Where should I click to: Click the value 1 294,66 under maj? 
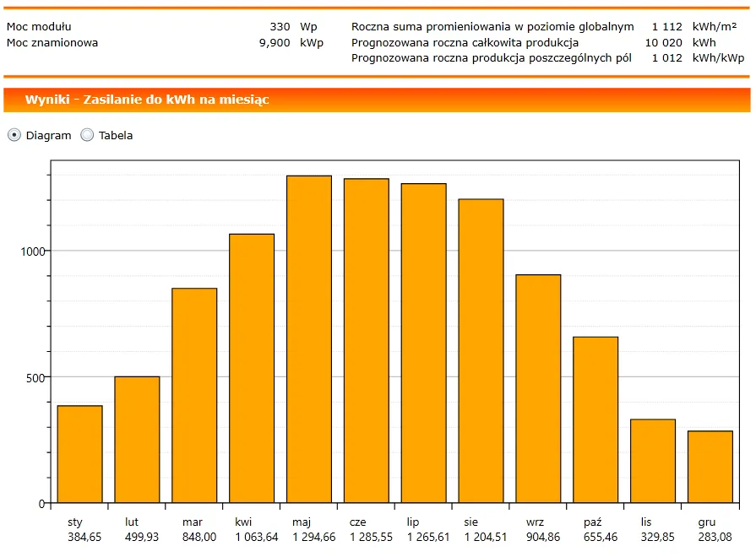(313, 536)
